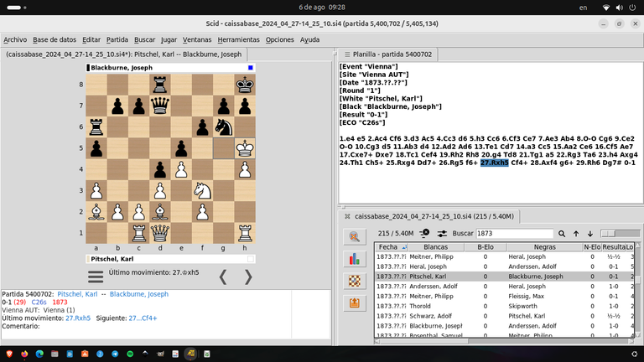Screen dimensions: 644x362
Task: Click the remove filter icon beside 215 / 5.40M
Action: [x=424, y=233]
